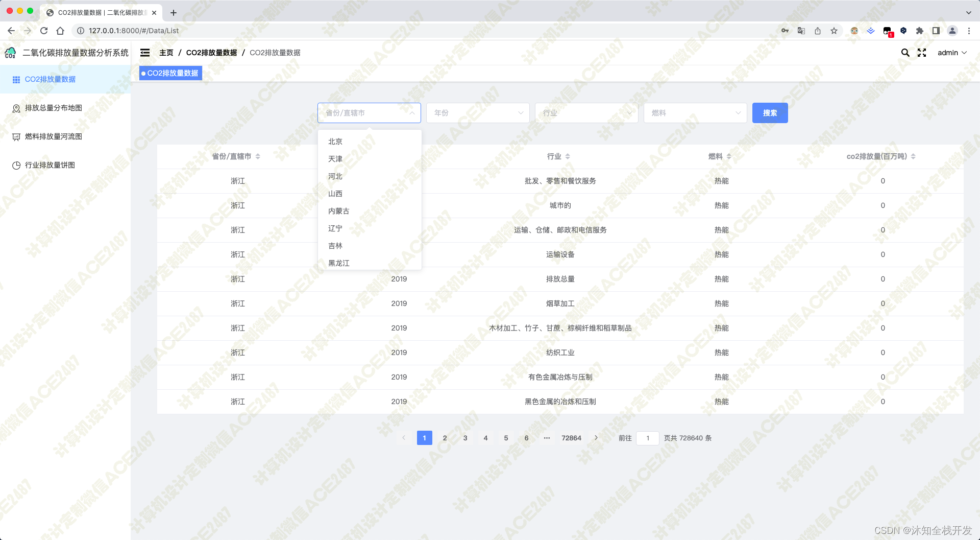Open browser extensions puzzle icon
The height and width of the screenshot is (540, 980).
920,31
